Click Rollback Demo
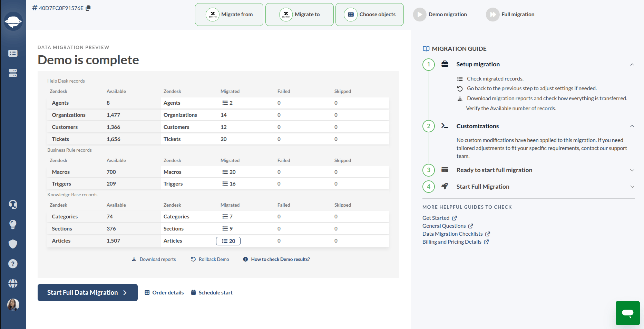The width and height of the screenshot is (644, 329). point(210,260)
